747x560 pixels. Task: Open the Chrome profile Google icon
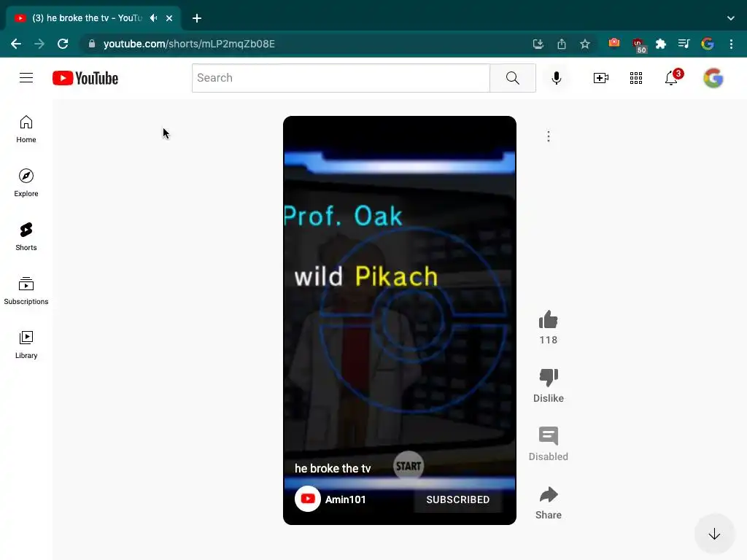pyautogui.click(x=708, y=44)
